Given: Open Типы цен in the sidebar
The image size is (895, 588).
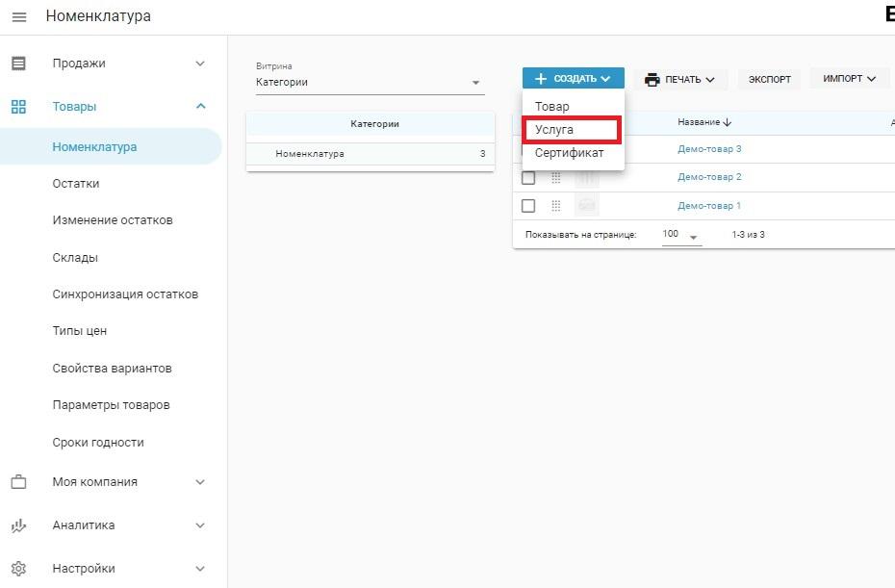Looking at the screenshot, I should tap(80, 331).
